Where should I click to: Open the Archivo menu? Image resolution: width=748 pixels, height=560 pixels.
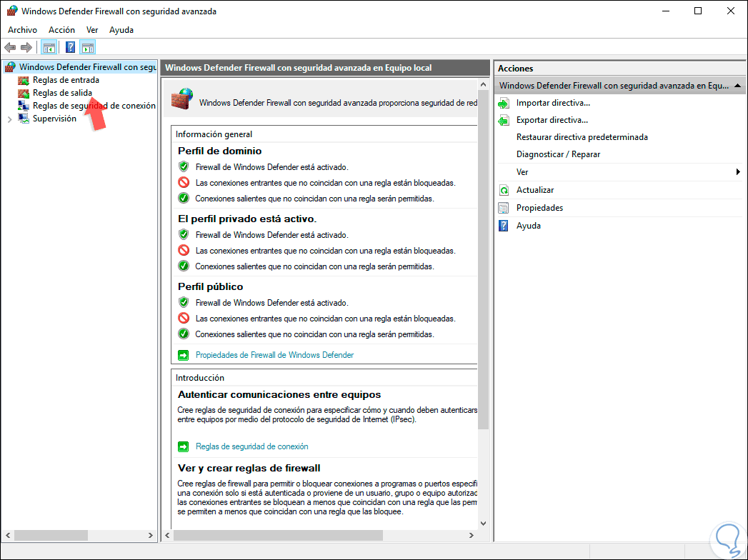point(22,29)
